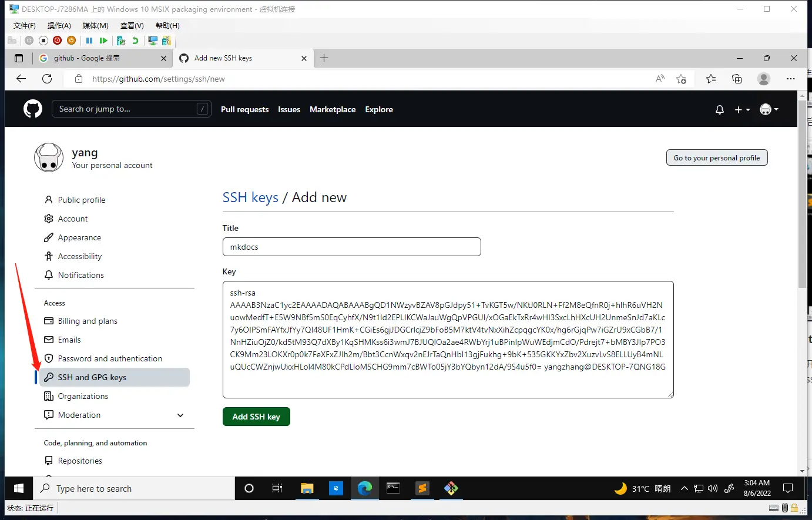Open the plus create-new dropdown
This screenshot has width=812, height=520.
[742, 110]
